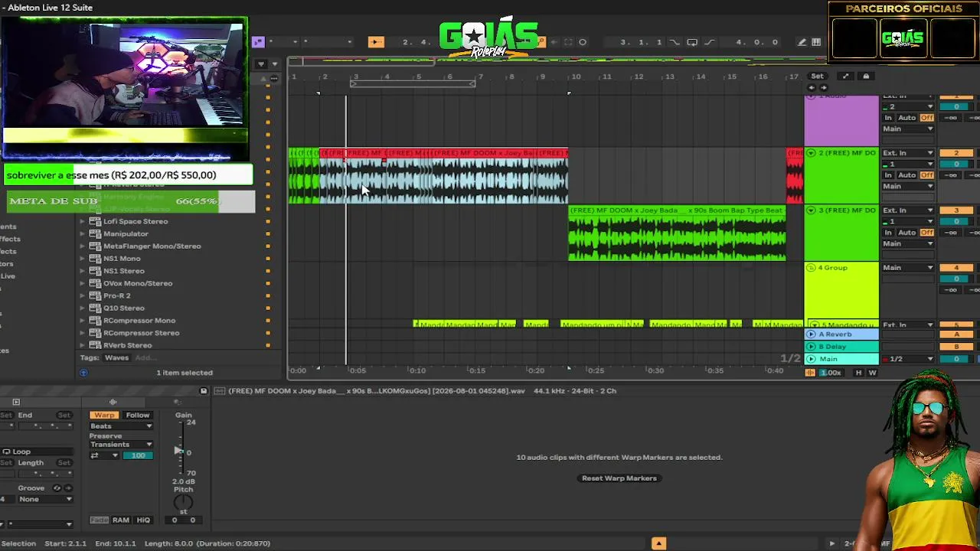
Task: Open the computer MIDI keyboard icon
Action: coord(816,42)
